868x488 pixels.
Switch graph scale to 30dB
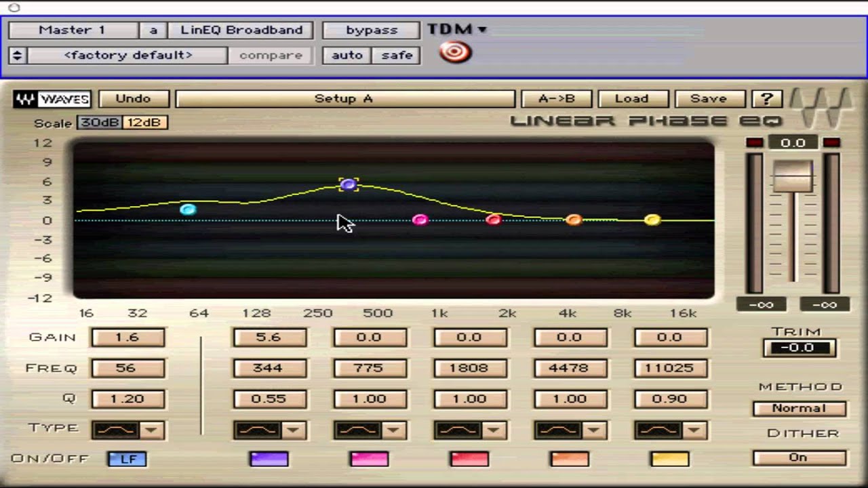click(x=99, y=123)
